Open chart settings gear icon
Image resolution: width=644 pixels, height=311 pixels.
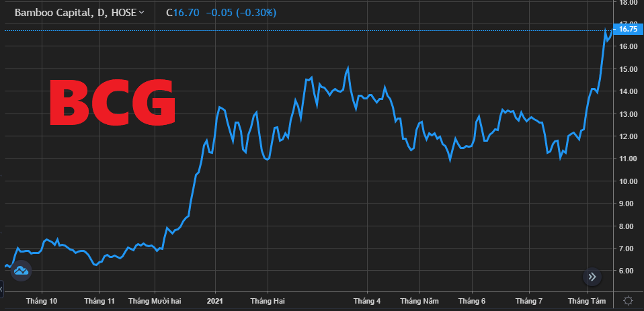(x=628, y=301)
